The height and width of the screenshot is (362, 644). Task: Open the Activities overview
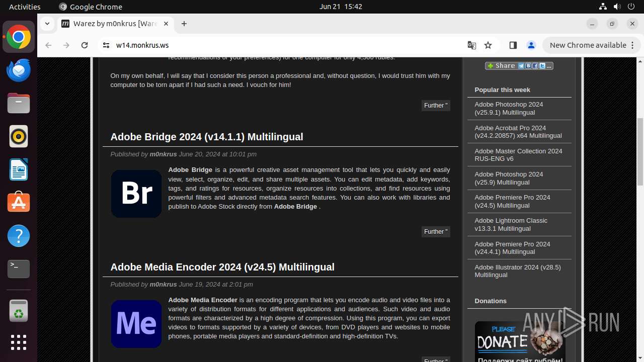(25, 7)
